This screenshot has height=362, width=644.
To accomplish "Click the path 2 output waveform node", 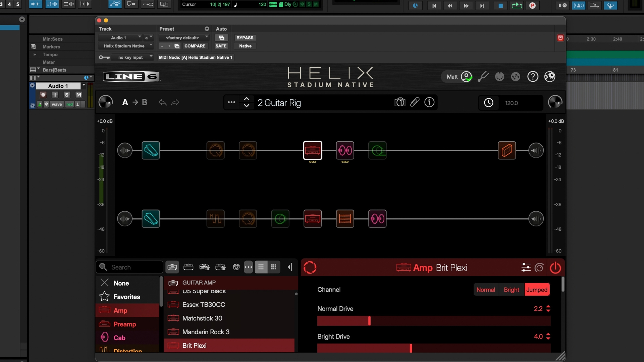I will coord(536,219).
